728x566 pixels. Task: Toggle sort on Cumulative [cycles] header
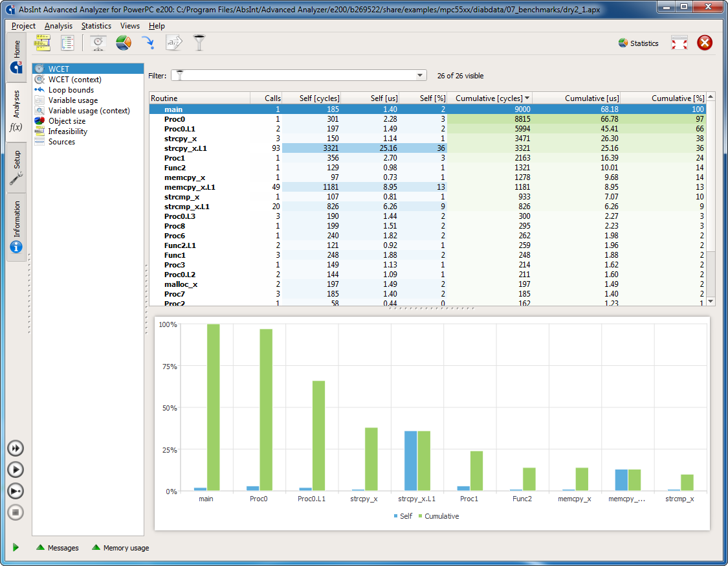tap(489, 98)
